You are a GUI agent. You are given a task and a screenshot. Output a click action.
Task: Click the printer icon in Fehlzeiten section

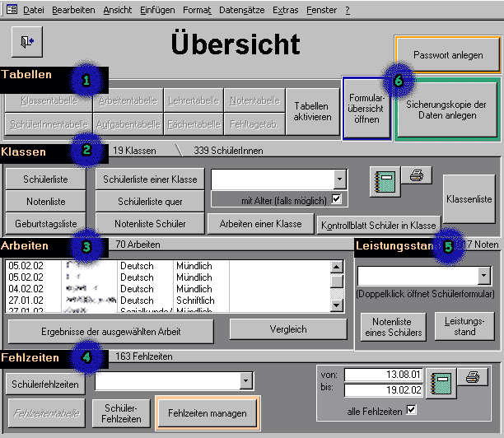coord(473,377)
